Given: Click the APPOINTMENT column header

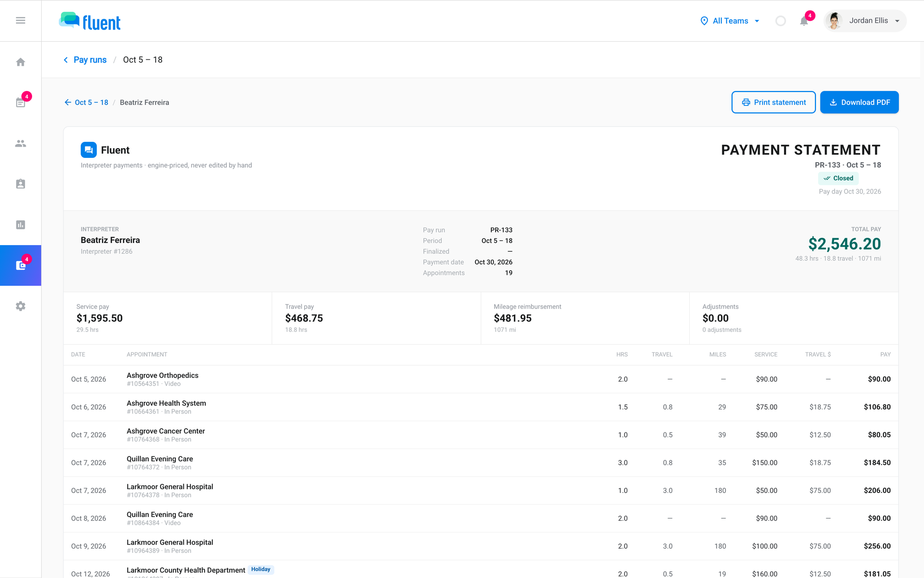Looking at the screenshot, I should pyautogui.click(x=147, y=355).
